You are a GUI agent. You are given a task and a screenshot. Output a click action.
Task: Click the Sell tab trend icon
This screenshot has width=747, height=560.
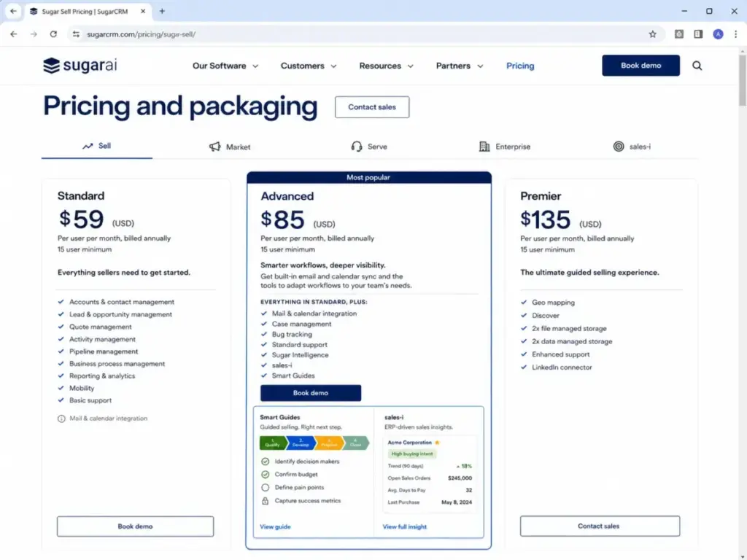tap(88, 146)
